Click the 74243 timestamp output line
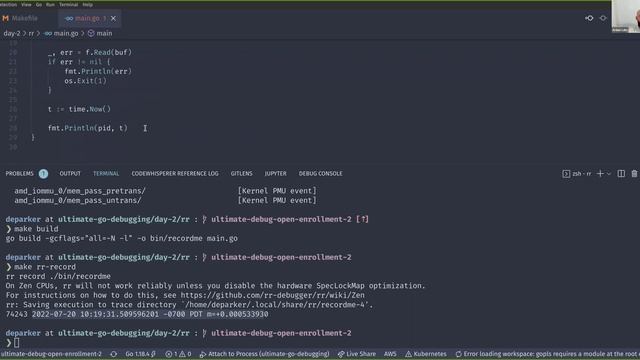The height and width of the screenshot is (360, 640). pyautogui.click(x=137, y=314)
